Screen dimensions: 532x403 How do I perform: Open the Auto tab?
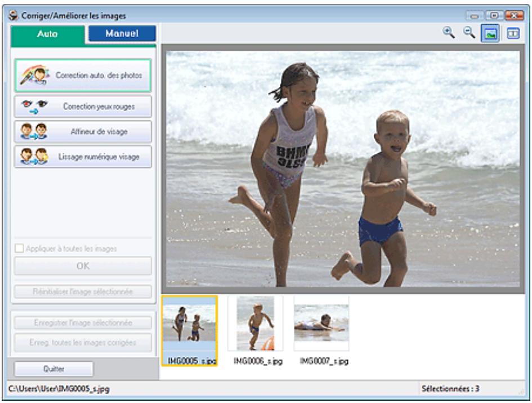pyautogui.click(x=47, y=34)
